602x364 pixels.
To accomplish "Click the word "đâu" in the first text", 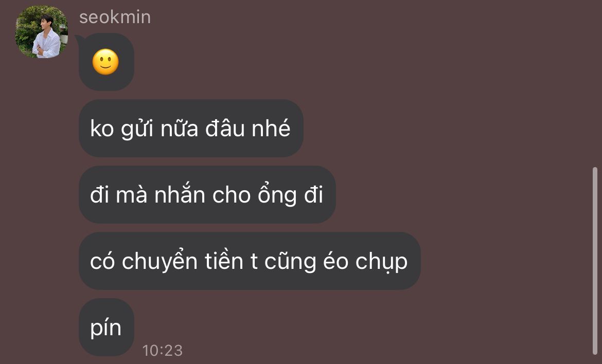I will coord(225,128).
